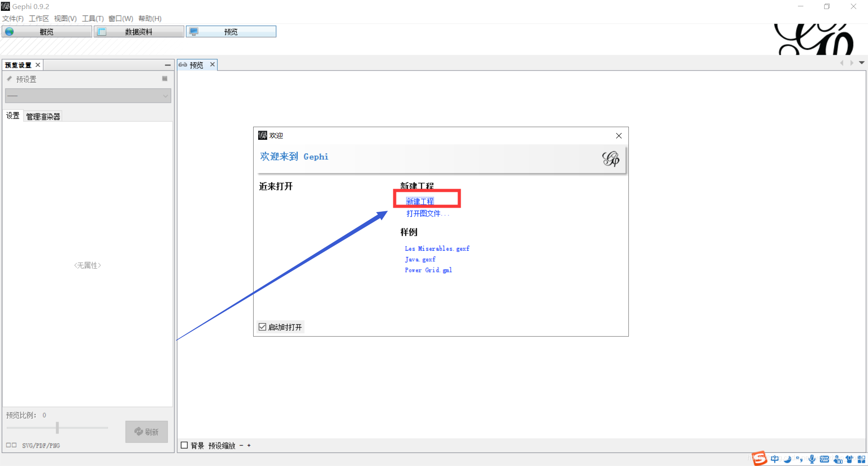Open the 帮助(H) menu

[150, 19]
